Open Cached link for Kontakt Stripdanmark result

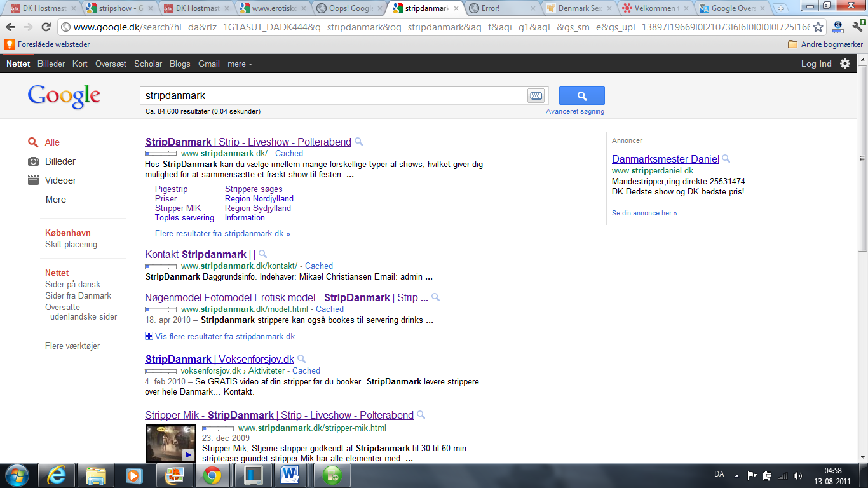pyautogui.click(x=319, y=266)
